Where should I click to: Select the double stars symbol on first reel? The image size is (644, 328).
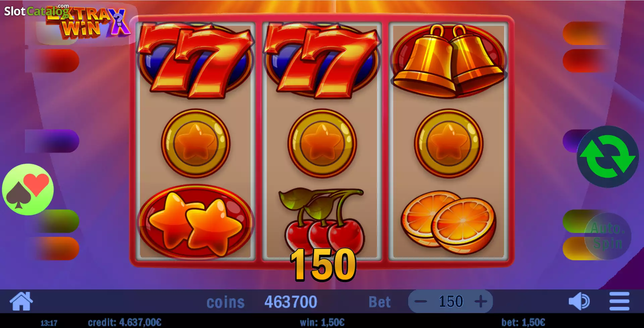point(196,222)
